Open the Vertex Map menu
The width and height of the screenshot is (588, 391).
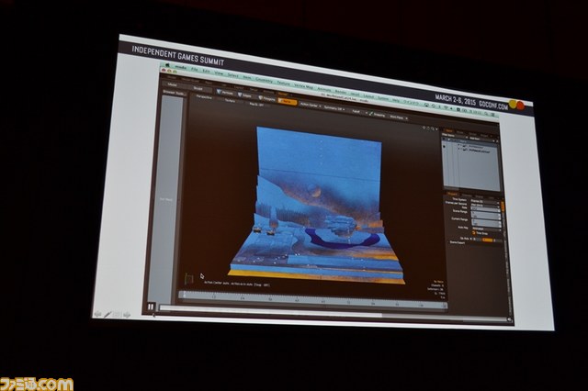click(304, 86)
